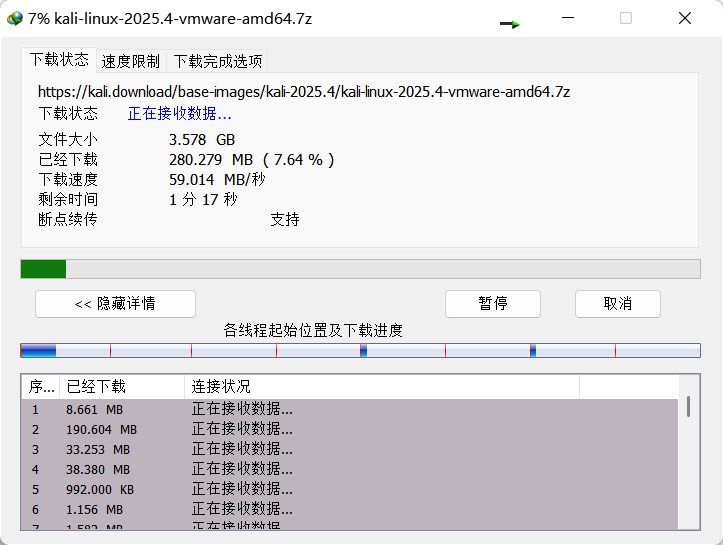
Task: Open the 速度限制 tab
Action: 130,61
